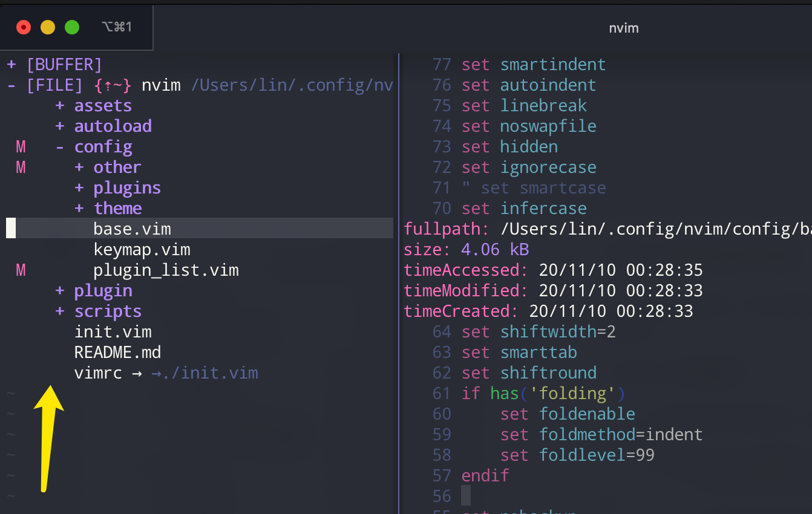Click the ⌥⌘1 workspace indicator in the title bar
The image size is (812, 514).
tap(117, 27)
